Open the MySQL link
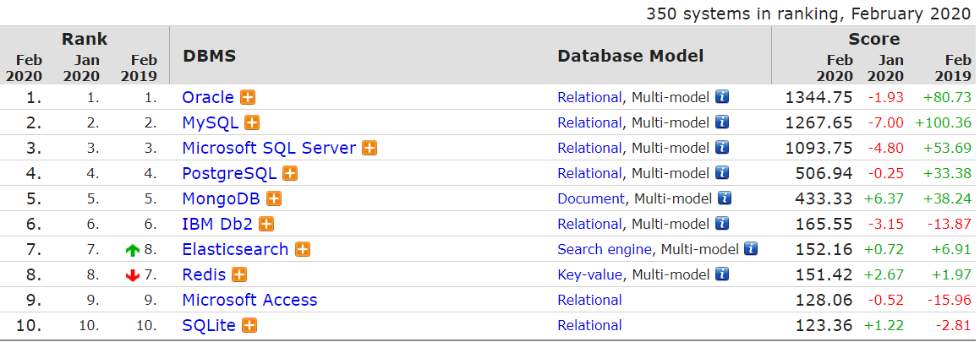 pyautogui.click(x=210, y=123)
